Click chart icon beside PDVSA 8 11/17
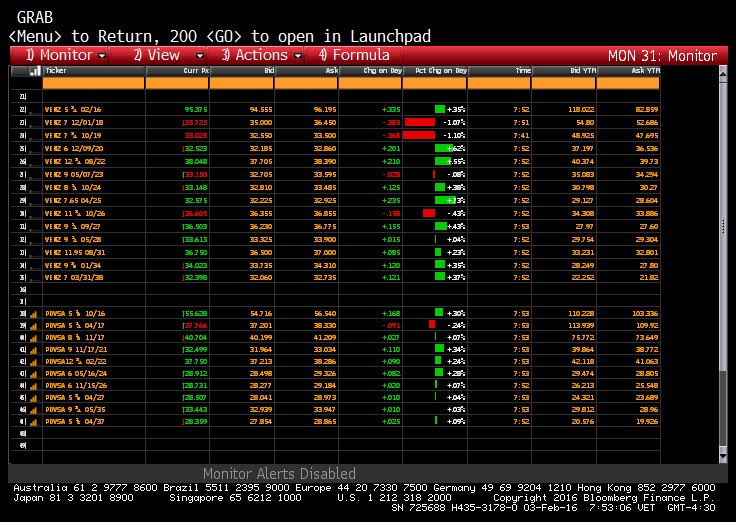The width and height of the screenshot is (736, 522). (33, 338)
